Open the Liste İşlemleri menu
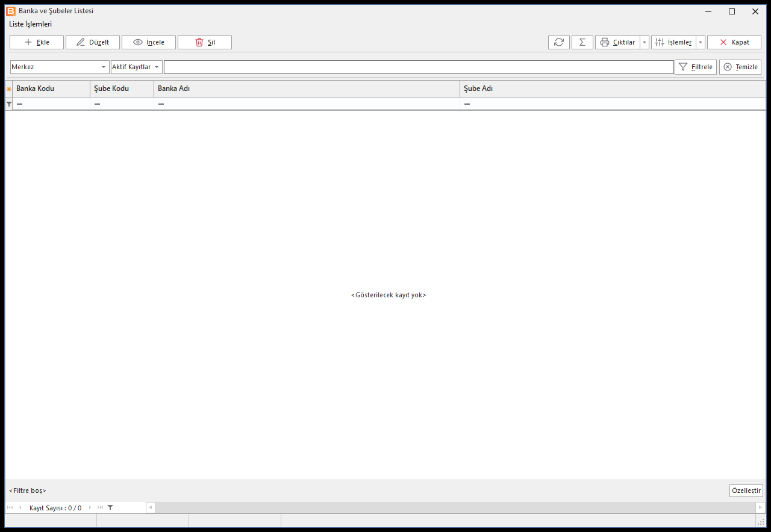The width and height of the screenshot is (771, 532). (31, 24)
